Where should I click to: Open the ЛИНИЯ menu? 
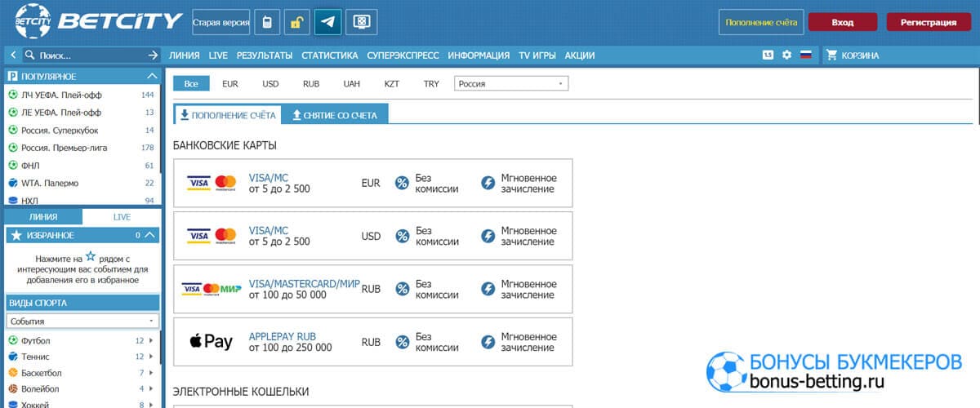pyautogui.click(x=185, y=55)
